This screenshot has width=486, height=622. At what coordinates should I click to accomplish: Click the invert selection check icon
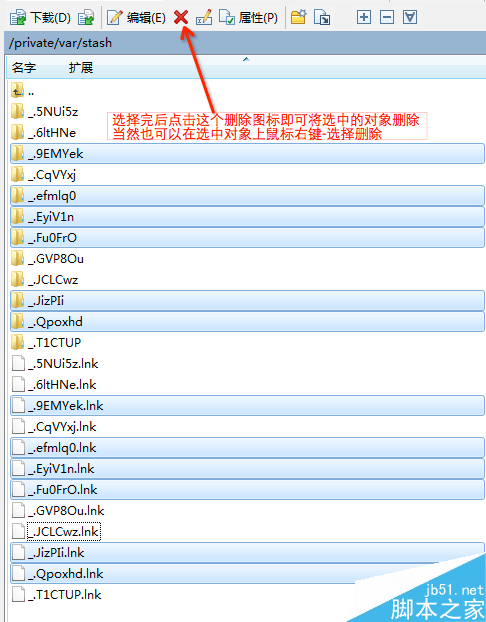410,17
